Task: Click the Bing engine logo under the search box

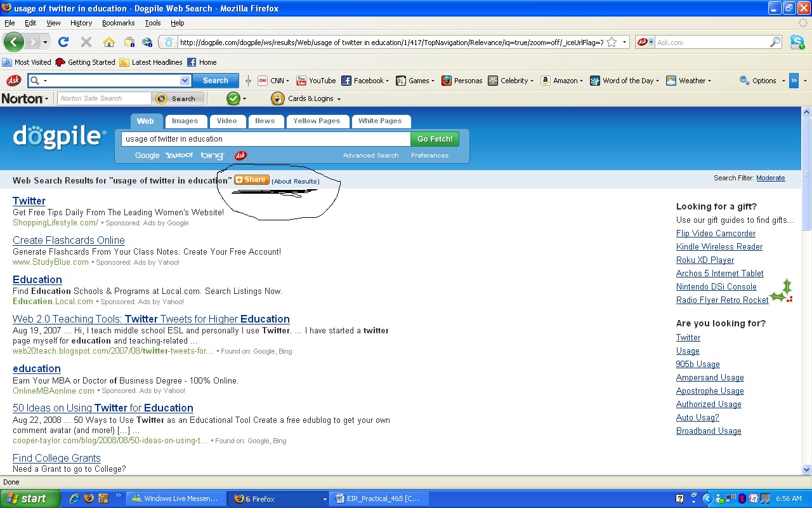Action: tap(212, 156)
